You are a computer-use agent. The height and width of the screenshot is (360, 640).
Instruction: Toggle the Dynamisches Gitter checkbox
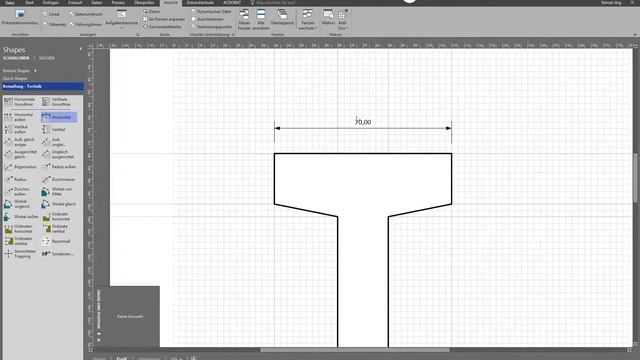click(194, 11)
